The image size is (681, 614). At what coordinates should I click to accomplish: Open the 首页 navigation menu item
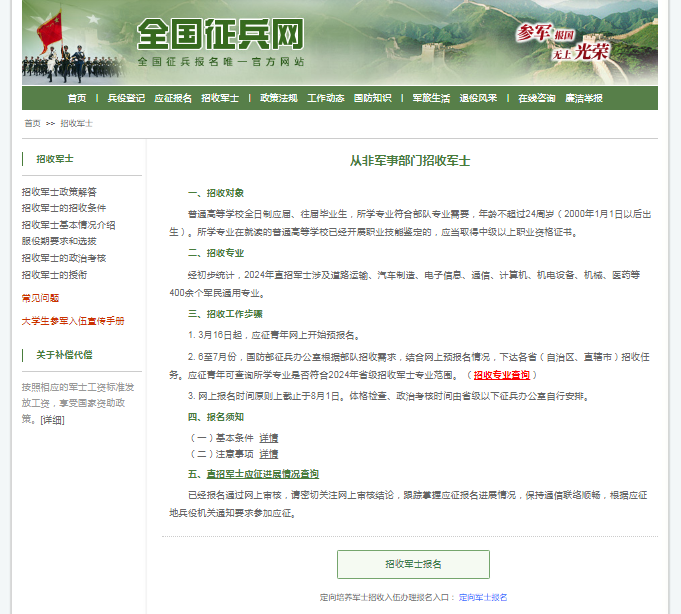point(77,98)
